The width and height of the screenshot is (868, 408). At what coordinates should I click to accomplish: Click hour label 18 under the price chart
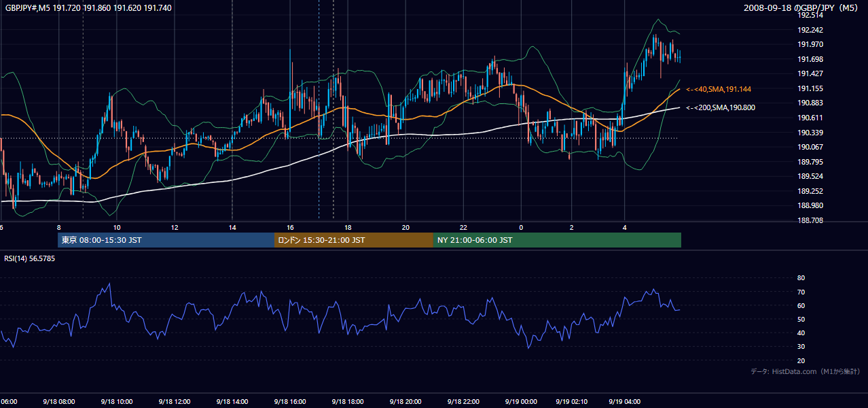348,227
